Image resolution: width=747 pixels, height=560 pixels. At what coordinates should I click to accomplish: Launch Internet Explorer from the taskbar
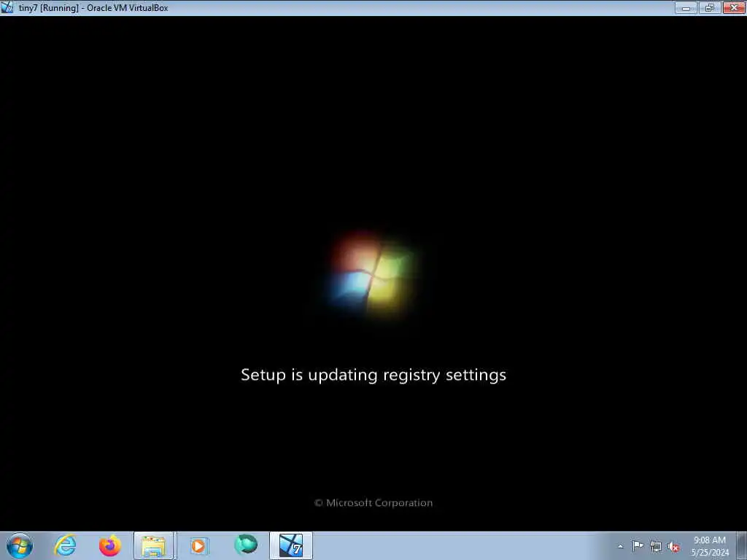(65, 545)
